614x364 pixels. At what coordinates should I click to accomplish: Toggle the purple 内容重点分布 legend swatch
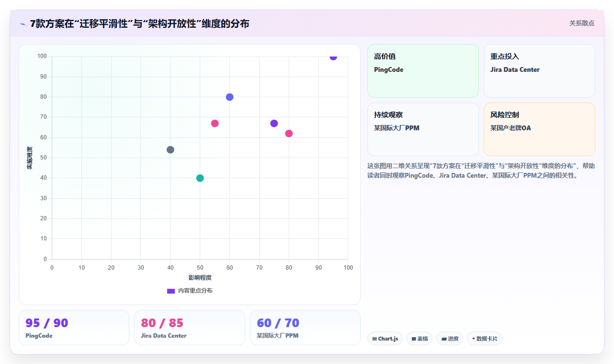pyautogui.click(x=171, y=291)
